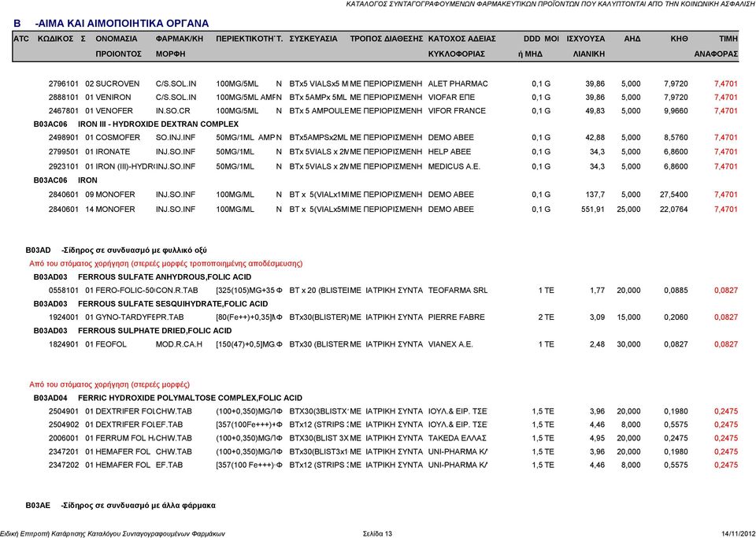Image resolution: width=756 pixels, height=538 pixels.
Task: Click the ΣΥΣΚΕΥΑΣΙΑ column header
Action: tap(313, 39)
